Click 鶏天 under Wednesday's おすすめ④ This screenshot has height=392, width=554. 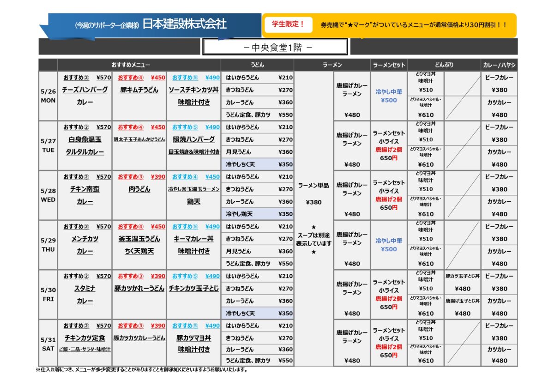(x=194, y=202)
